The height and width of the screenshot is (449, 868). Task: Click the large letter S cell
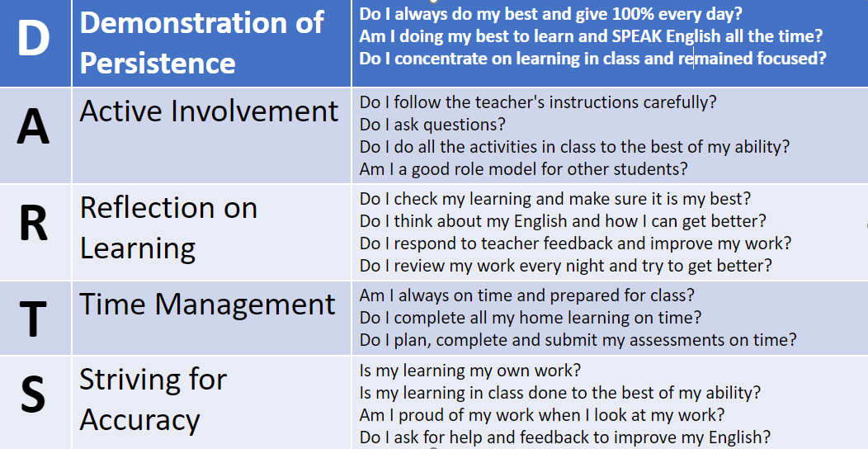(x=33, y=395)
